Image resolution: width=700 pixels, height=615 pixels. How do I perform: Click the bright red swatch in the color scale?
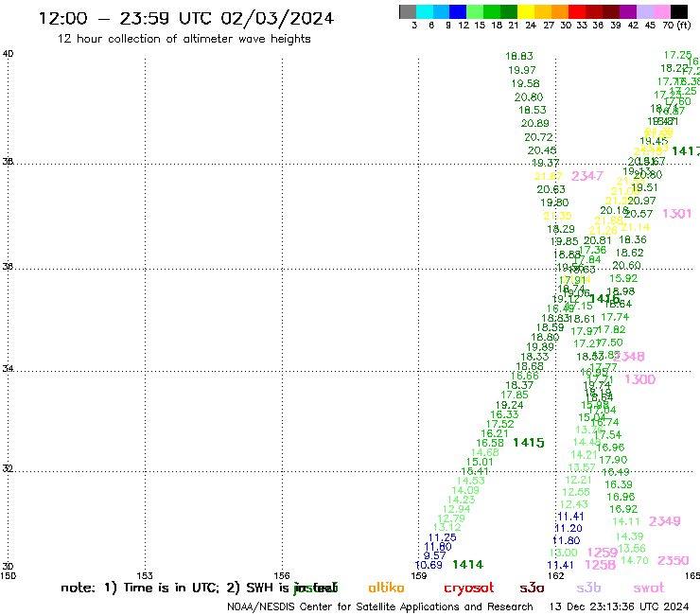click(577, 11)
